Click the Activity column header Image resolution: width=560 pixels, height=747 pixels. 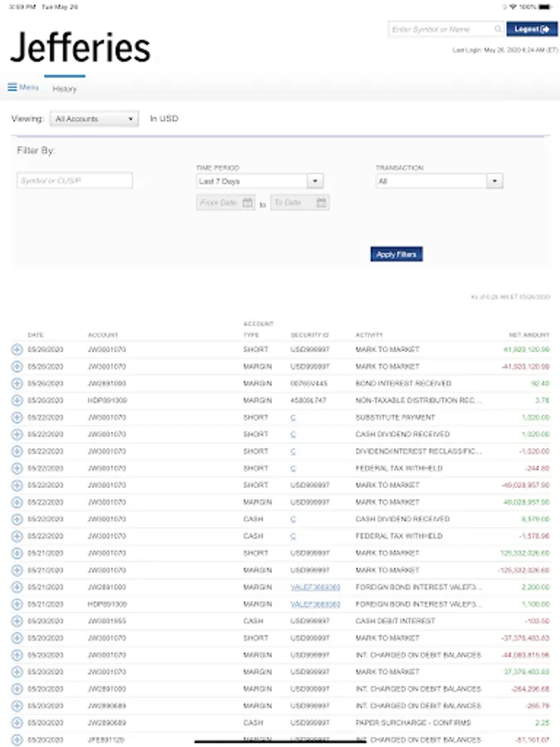coord(369,335)
